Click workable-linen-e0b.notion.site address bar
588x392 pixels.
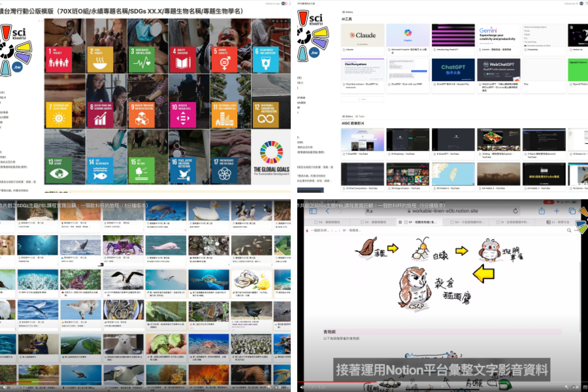pos(445,212)
